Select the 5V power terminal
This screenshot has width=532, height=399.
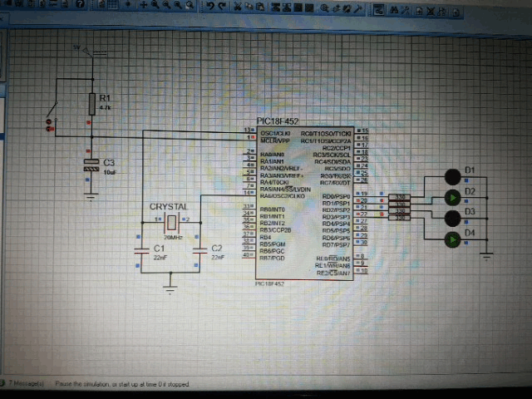(x=87, y=51)
